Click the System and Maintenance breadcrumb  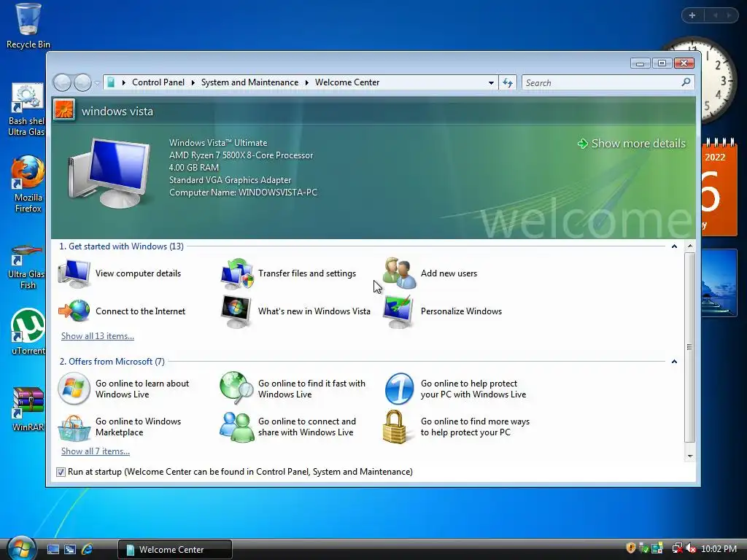pos(249,82)
